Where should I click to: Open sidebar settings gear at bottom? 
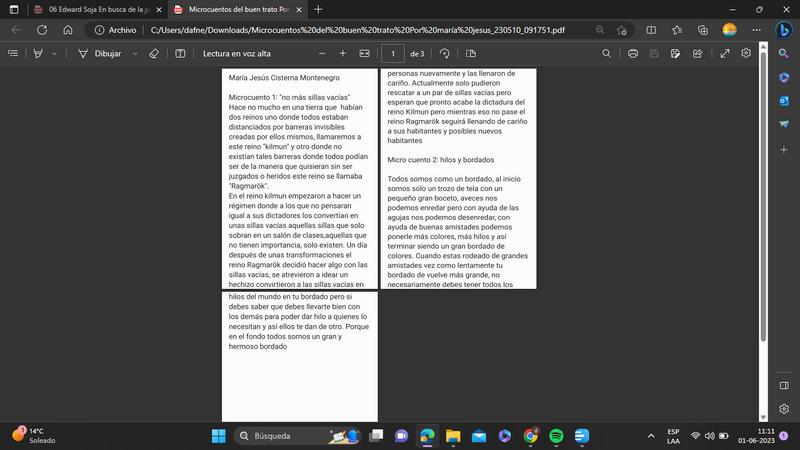tap(784, 409)
